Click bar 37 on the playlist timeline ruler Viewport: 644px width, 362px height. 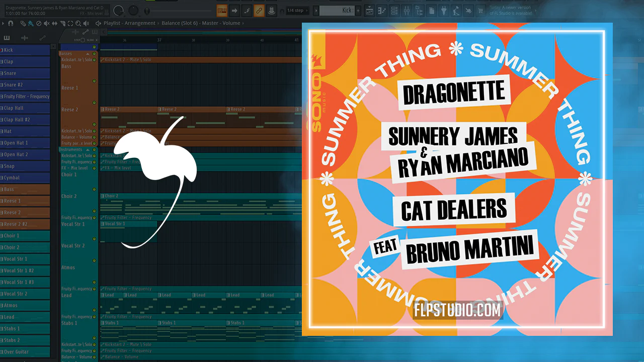coord(159,40)
